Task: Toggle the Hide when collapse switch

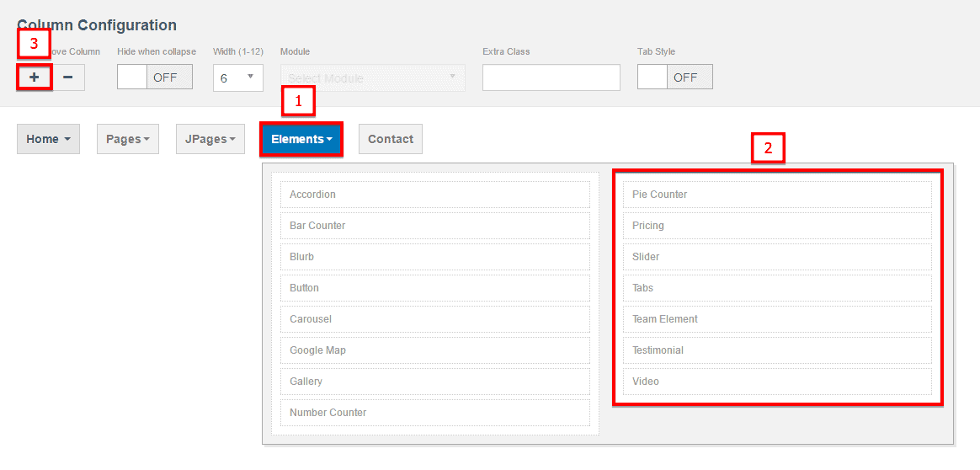Action: [x=155, y=77]
